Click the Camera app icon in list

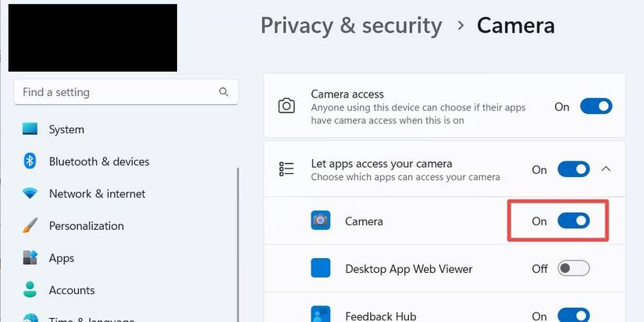coord(320,221)
